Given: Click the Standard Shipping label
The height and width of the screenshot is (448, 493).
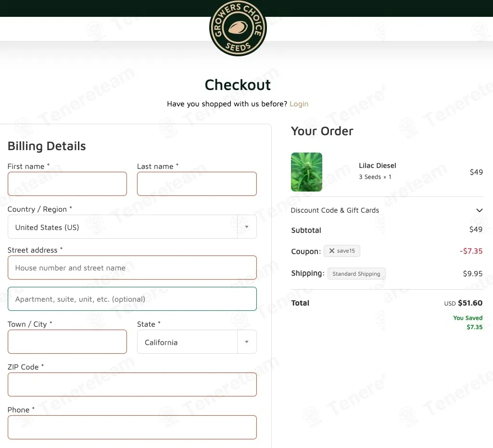Looking at the screenshot, I should pyautogui.click(x=356, y=274).
